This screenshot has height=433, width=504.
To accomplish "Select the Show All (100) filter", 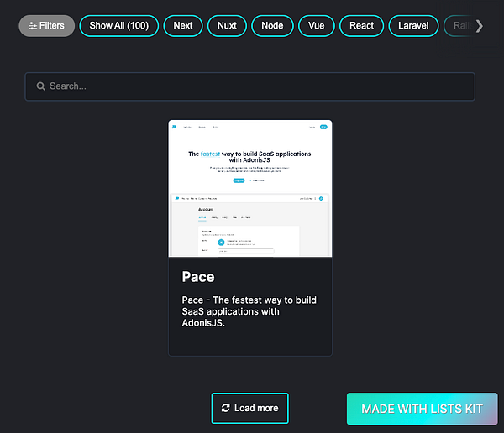I will pos(119,26).
